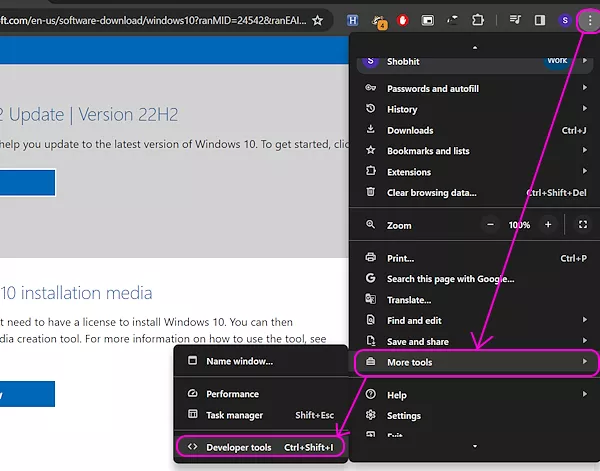Open the media controls toolbar icon
This screenshot has height=471, width=600.
point(515,20)
